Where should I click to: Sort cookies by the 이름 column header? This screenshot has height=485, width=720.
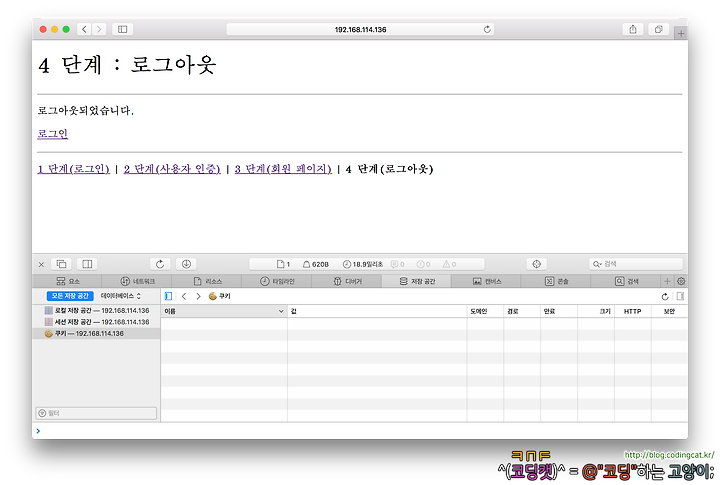tap(224, 311)
